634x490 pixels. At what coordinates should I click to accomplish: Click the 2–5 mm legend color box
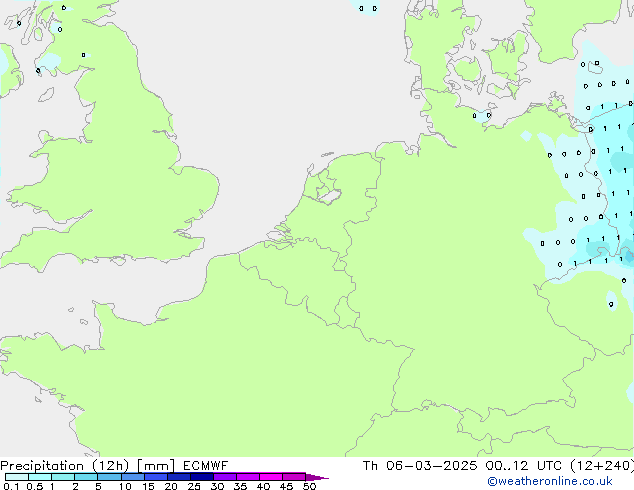point(86,477)
